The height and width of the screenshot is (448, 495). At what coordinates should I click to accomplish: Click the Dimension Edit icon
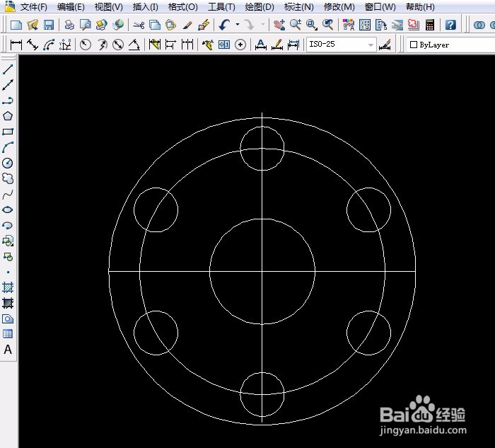pos(260,45)
